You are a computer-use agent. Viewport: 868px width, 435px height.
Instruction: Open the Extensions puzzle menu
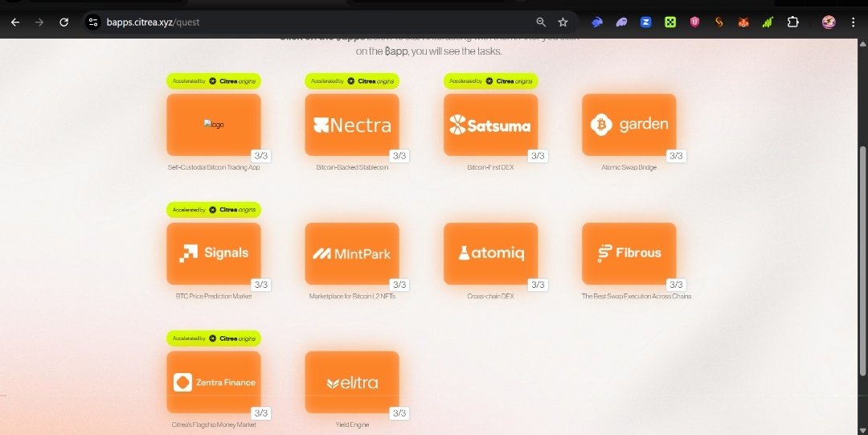pyautogui.click(x=792, y=23)
